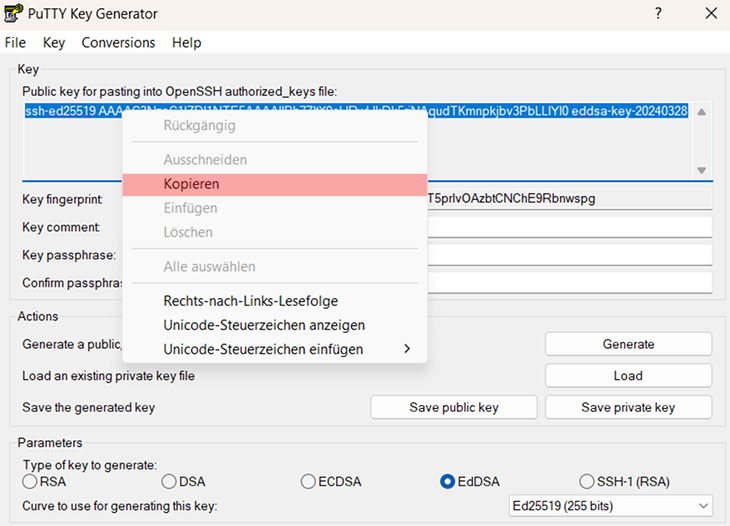
Task: Expand the Unicode-Steuerzeichen einfügen submenu
Action: [x=275, y=350]
